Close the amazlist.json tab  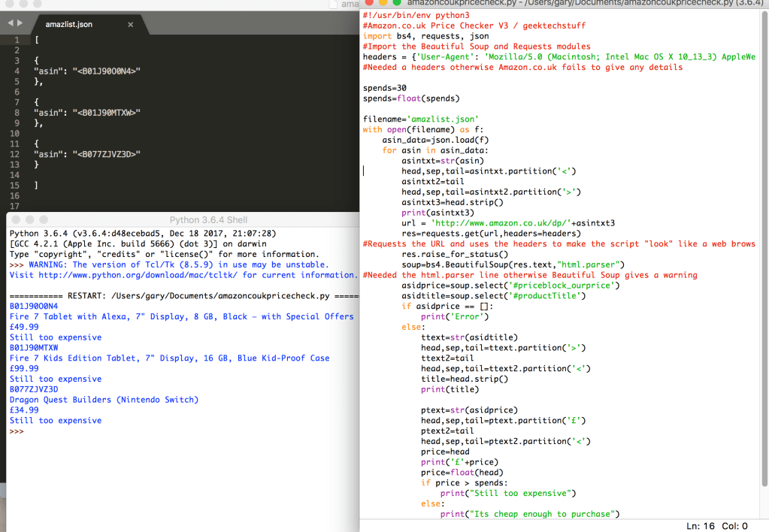point(130,25)
